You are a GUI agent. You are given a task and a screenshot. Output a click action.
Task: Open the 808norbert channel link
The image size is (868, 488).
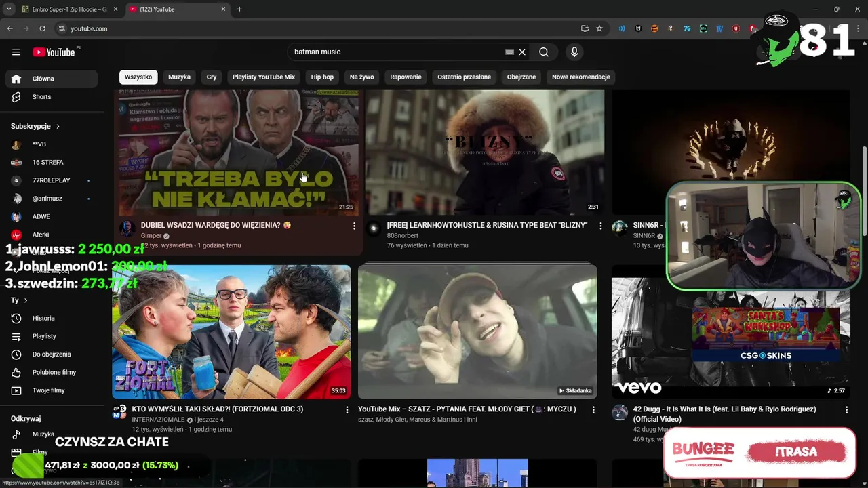(x=403, y=236)
